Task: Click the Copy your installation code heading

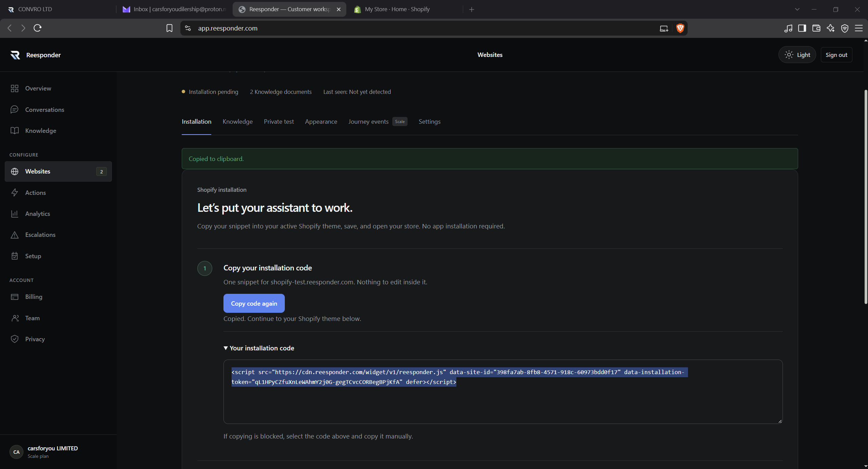Action: pyautogui.click(x=268, y=268)
